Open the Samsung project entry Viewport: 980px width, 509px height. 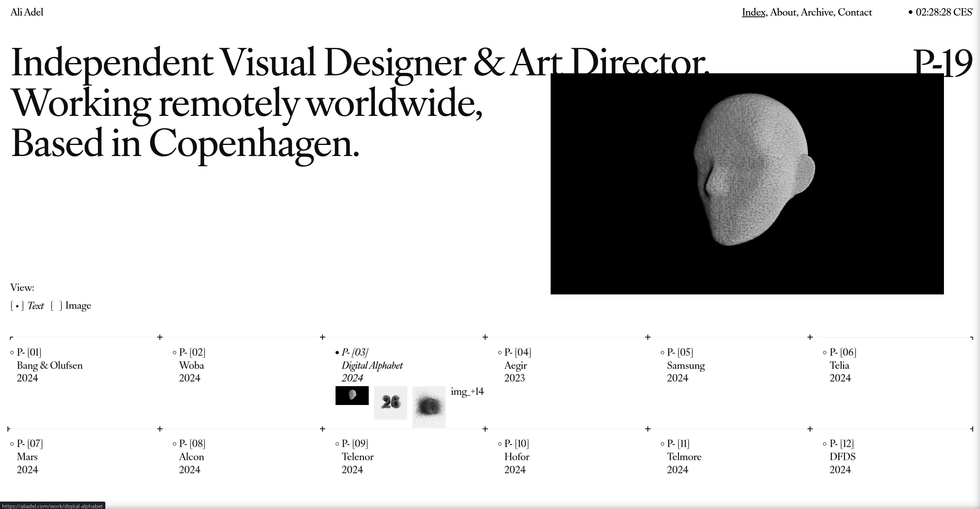click(x=685, y=365)
